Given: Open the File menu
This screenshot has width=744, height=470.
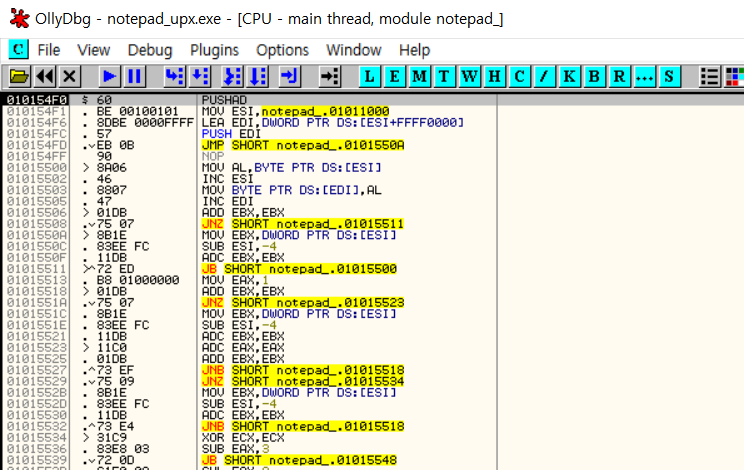Looking at the screenshot, I should tap(49, 50).
